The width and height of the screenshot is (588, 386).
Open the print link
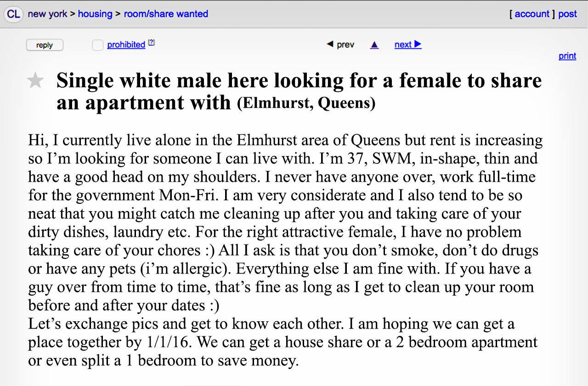[567, 56]
